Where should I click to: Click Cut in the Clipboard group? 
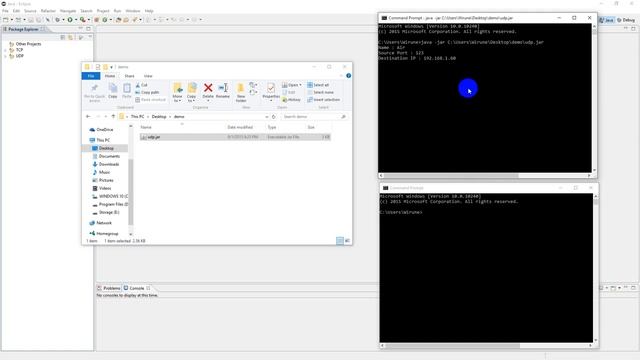pyautogui.click(x=141, y=85)
